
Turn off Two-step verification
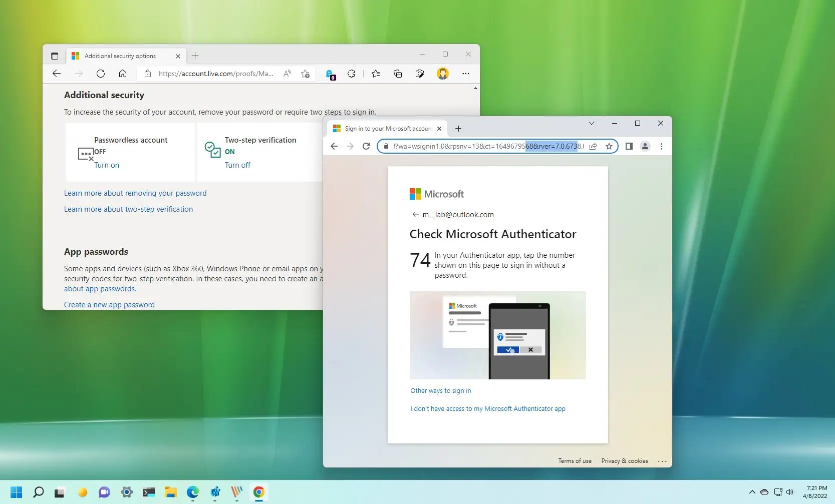pyautogui.click(x=237, y=165)
